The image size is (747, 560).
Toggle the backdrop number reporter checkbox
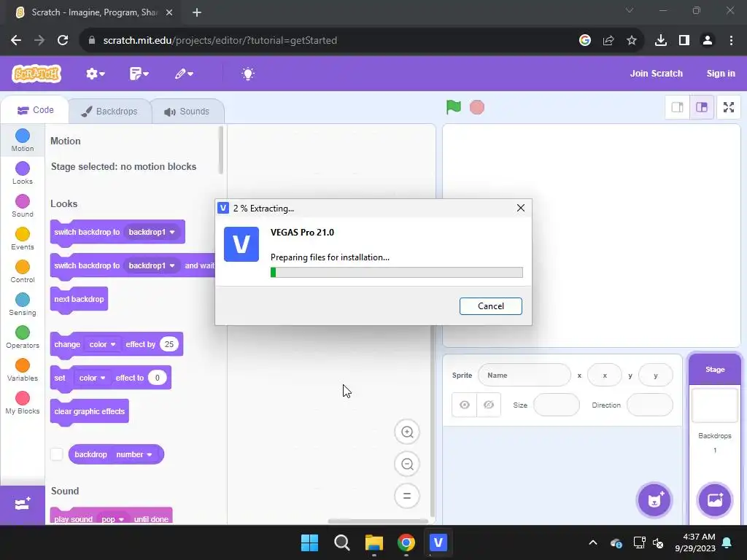pos(57,454)
